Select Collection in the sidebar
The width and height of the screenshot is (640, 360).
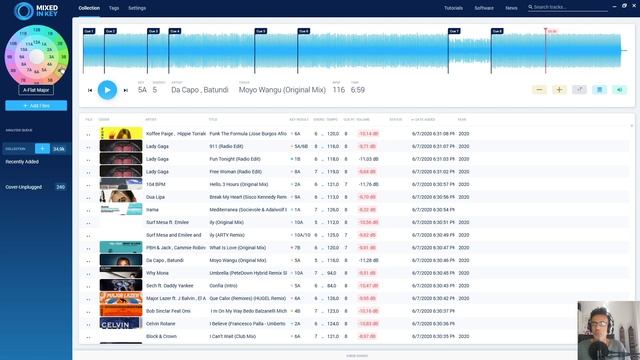16,149
